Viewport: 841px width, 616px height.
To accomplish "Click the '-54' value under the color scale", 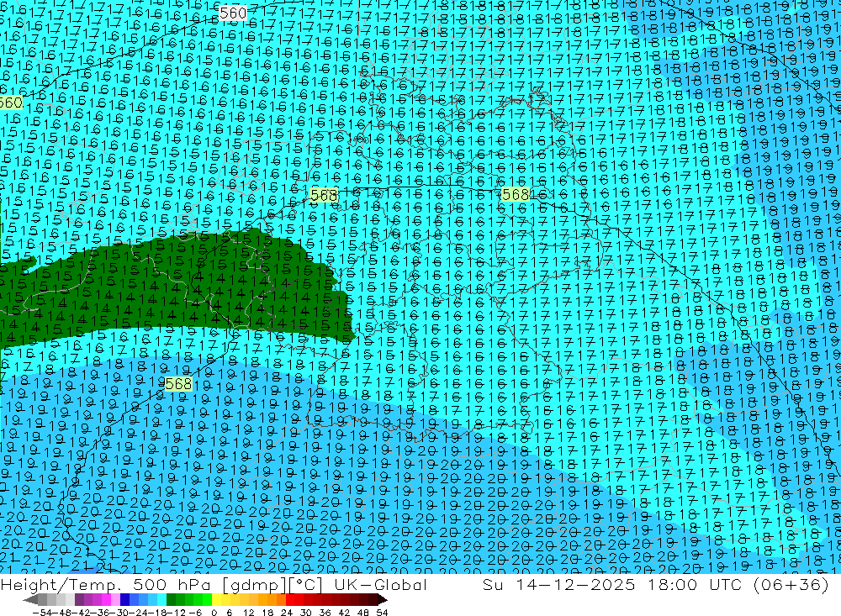I will pyautogui.click(x=43, y=613).
